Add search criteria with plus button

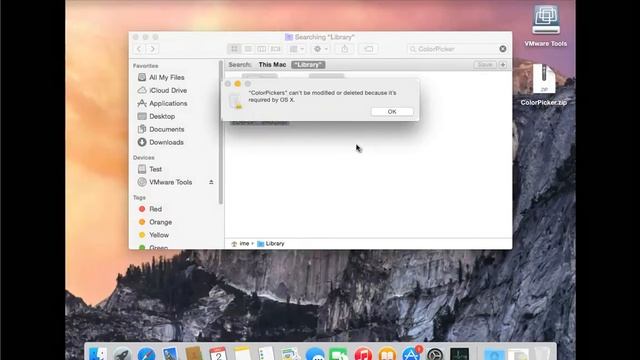coord(503,64)
